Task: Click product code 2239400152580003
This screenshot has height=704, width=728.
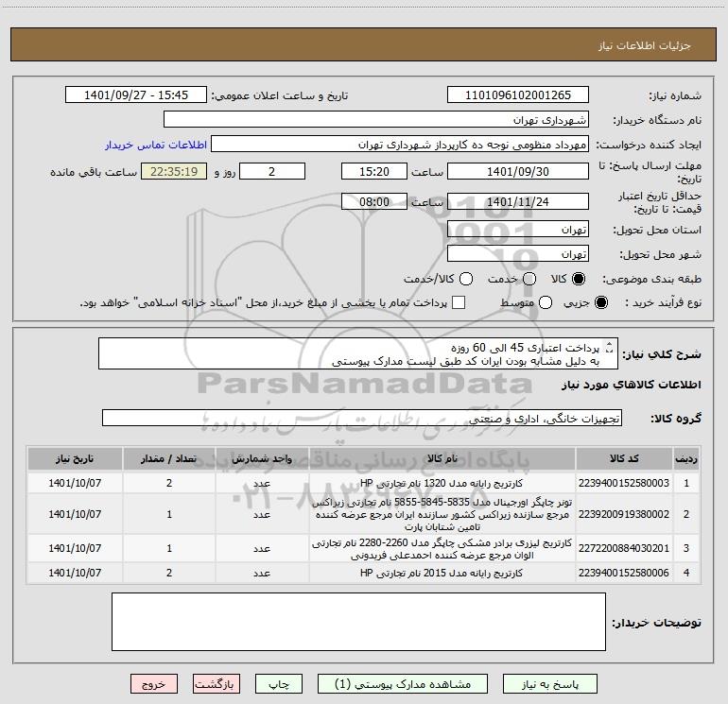Action: 624,483
